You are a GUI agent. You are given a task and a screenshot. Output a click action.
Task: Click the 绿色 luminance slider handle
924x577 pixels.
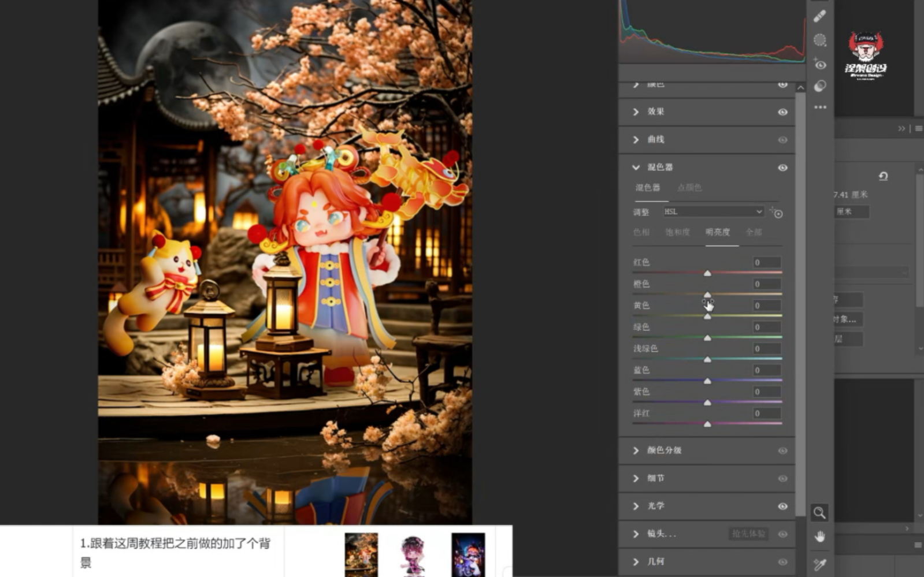coord(707,337)
